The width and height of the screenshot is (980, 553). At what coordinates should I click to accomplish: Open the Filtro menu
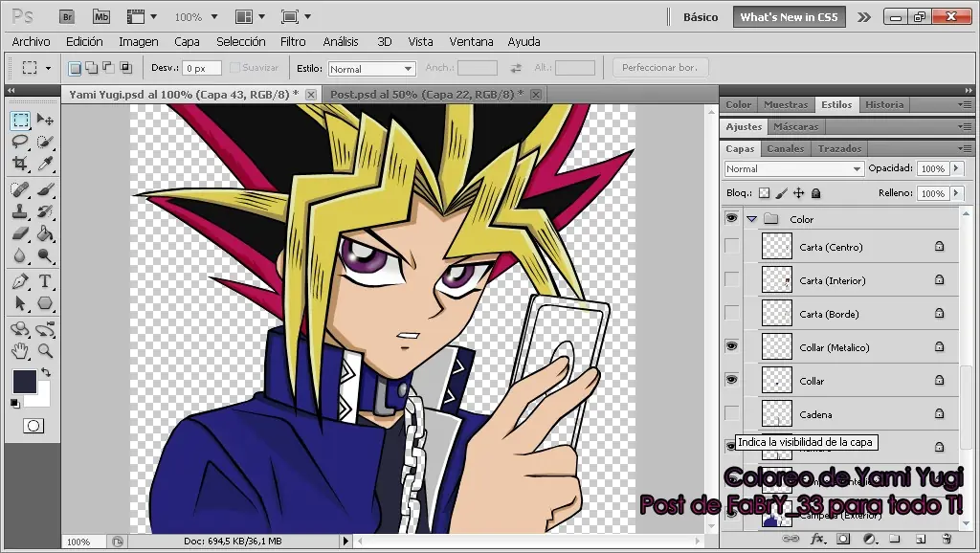(x=293, y=41)
